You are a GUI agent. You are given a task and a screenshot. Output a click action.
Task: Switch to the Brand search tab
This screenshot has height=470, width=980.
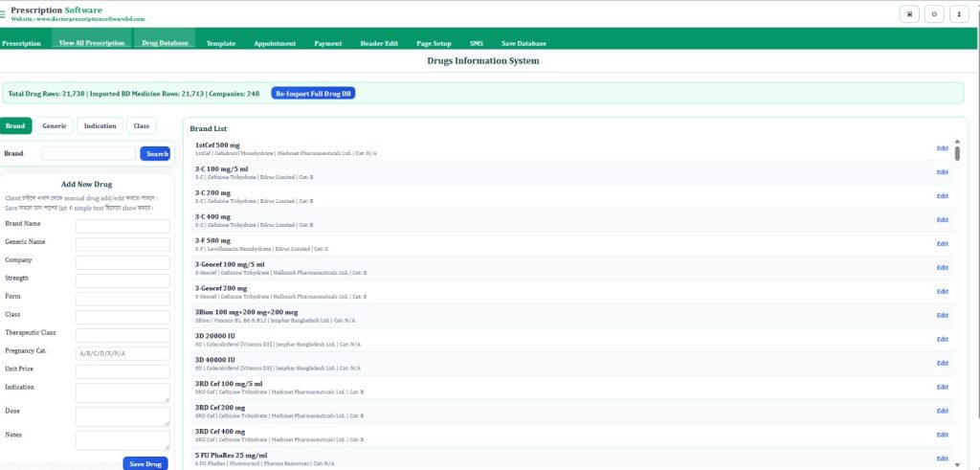[x=15, y=125]
